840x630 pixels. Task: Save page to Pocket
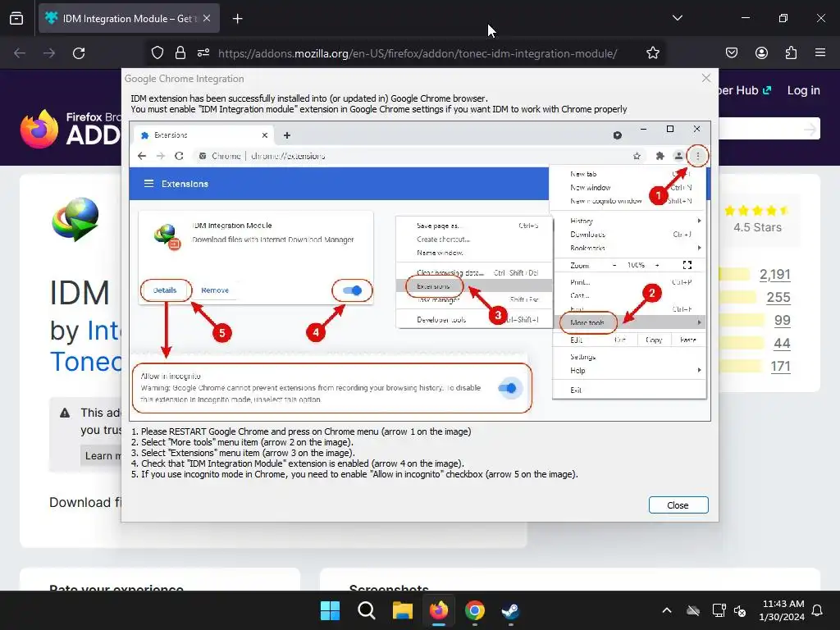tap(731, 53)
